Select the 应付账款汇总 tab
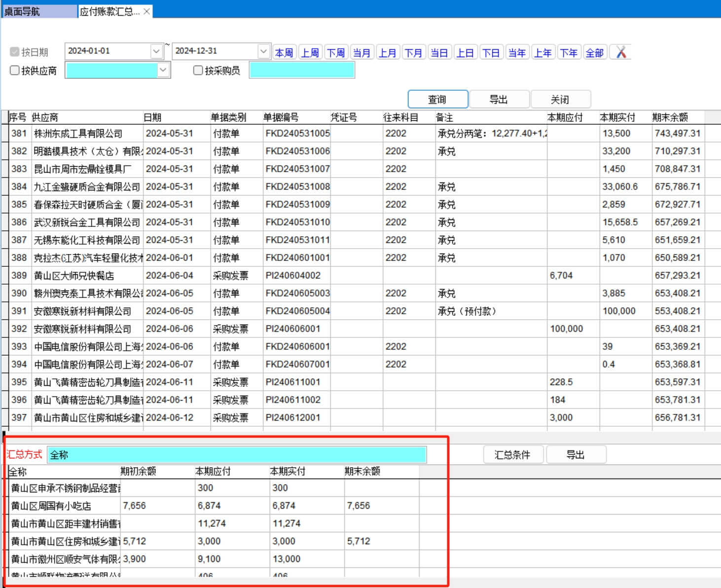The width and height of the screenshot is (721, 588). point(109,11)
